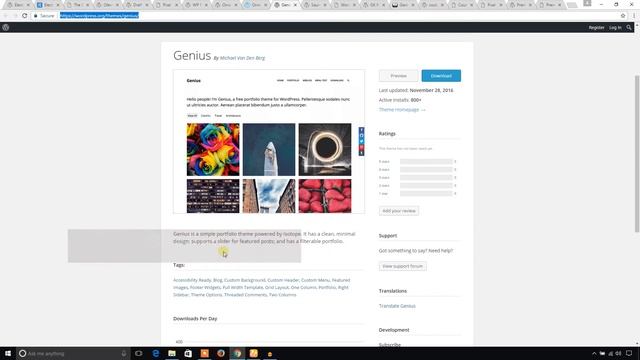The width and height of the screenshot is (640, 360).
Task: Click the Footer Widgets tag
Action: point(205,287)
